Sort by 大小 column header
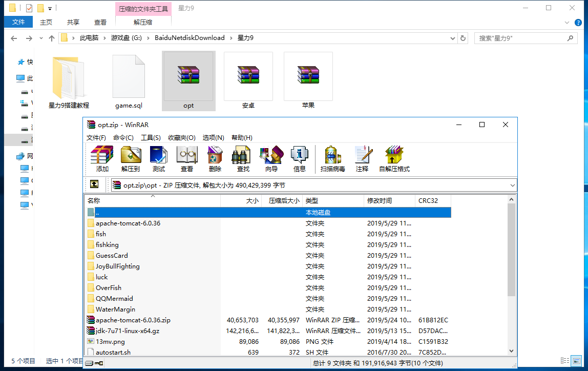588x371 pixels. 241,201
